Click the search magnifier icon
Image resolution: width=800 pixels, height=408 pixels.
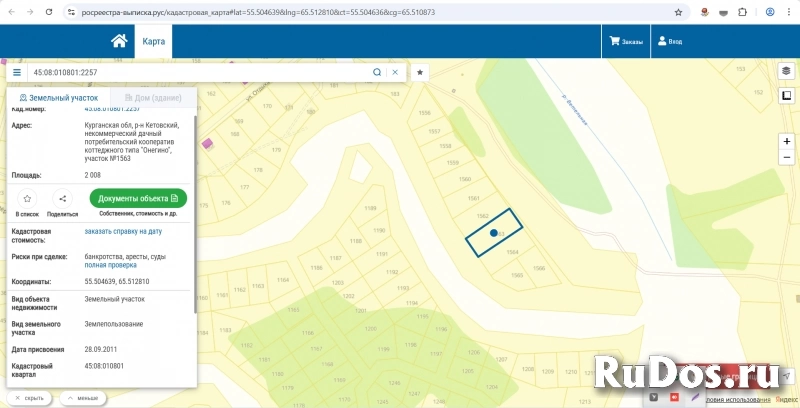tap(377, 73)
